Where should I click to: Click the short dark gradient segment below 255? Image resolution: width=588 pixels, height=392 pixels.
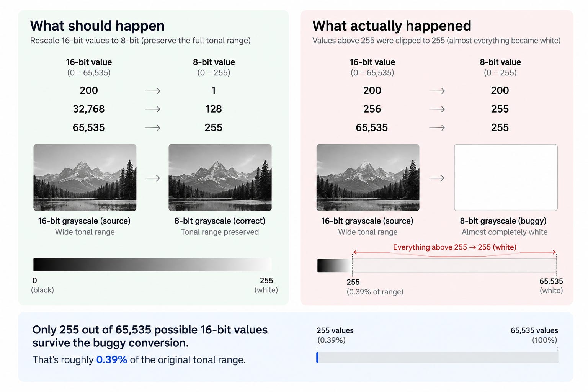tap(335, 266)
